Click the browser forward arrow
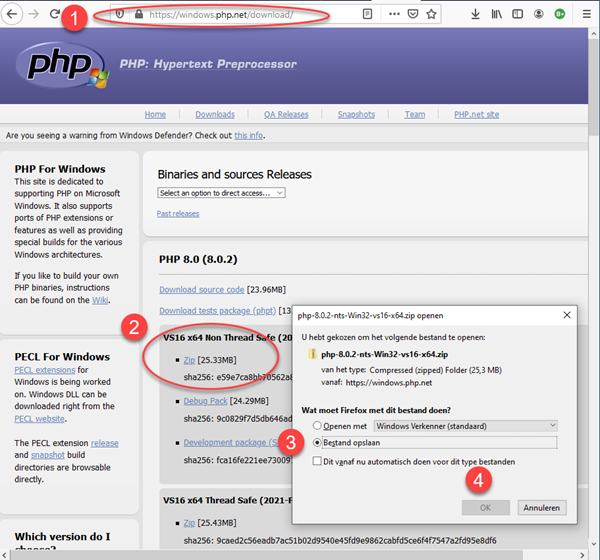This screenshot has height=560, width=600. coord(34,14)
